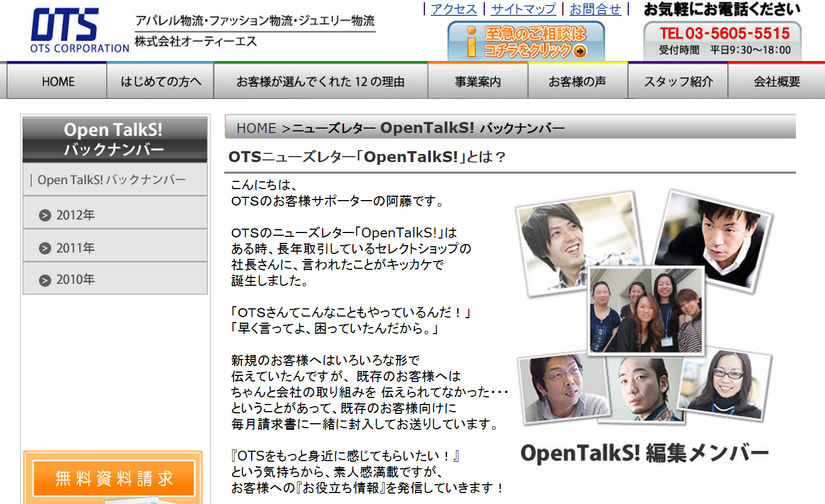
Task: Click the quote 「早く言ってよ、困っていたんだから。」
Action: (335, 329)
